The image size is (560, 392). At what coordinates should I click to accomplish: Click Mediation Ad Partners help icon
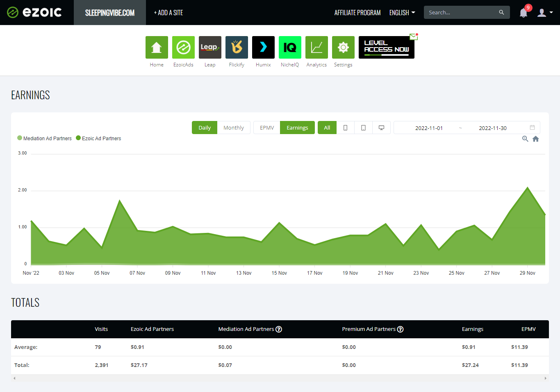pyautogui.click(x=279, y=329)
